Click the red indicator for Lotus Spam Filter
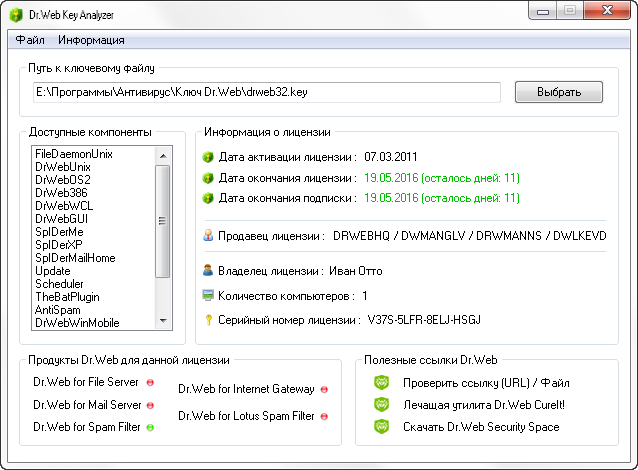Screen dimensions: 638x470 click(324, 416)
